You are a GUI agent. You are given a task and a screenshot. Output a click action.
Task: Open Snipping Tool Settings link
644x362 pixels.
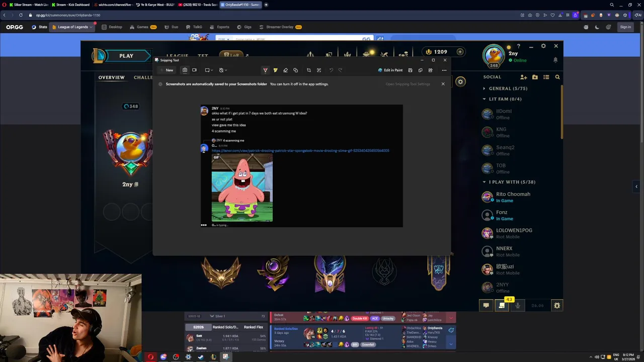408,84
